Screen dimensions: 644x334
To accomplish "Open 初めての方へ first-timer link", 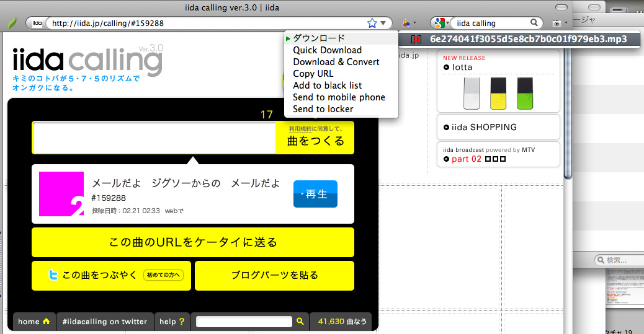I will tap(163, 275).
